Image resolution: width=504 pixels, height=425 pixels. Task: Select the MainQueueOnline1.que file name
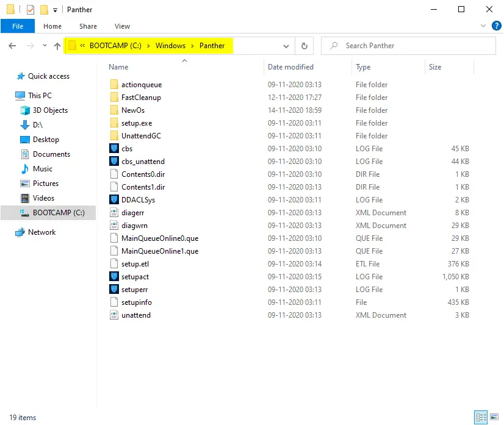point(160,251)
